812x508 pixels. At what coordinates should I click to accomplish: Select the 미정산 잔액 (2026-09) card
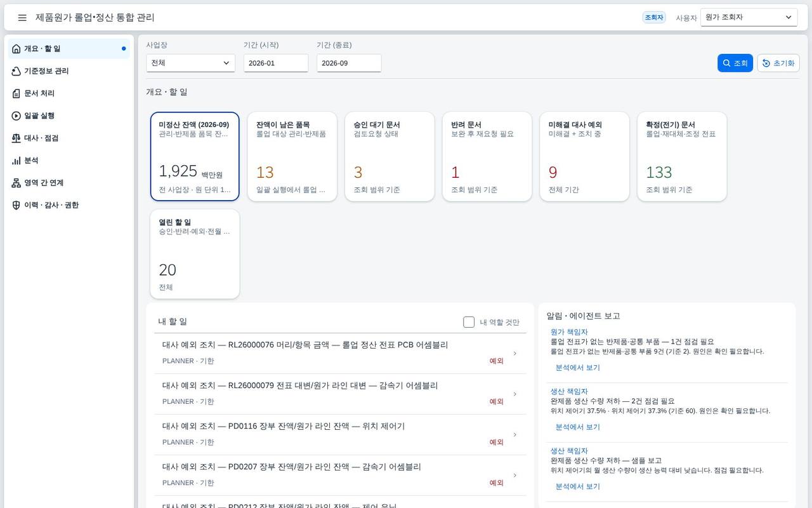point(195,156)
